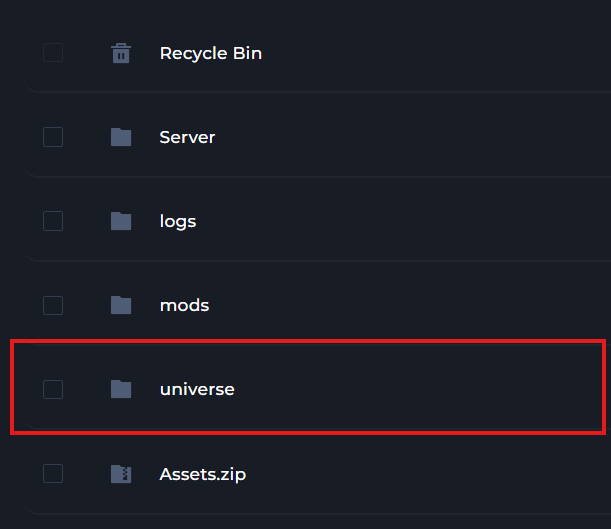Viewport: 611px width, 529px height.
Task: Open the universe folder name
Action: 197,389
